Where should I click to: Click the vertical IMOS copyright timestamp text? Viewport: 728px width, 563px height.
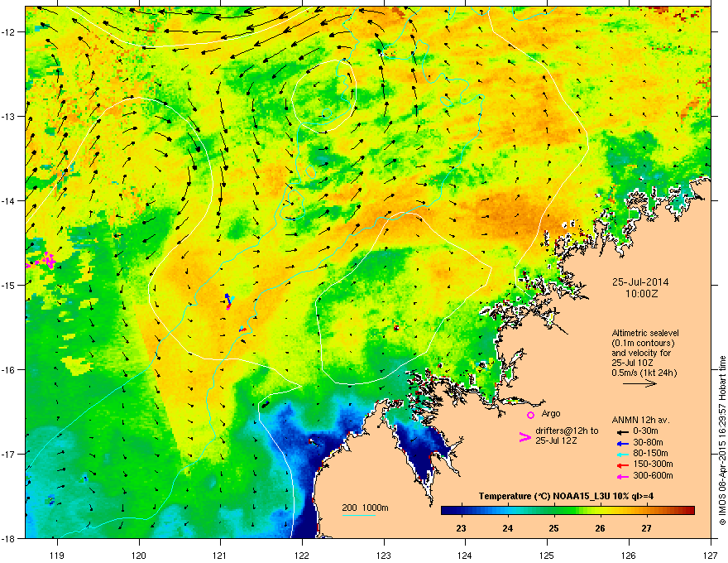pyautogui.click(x=722, y=440)
